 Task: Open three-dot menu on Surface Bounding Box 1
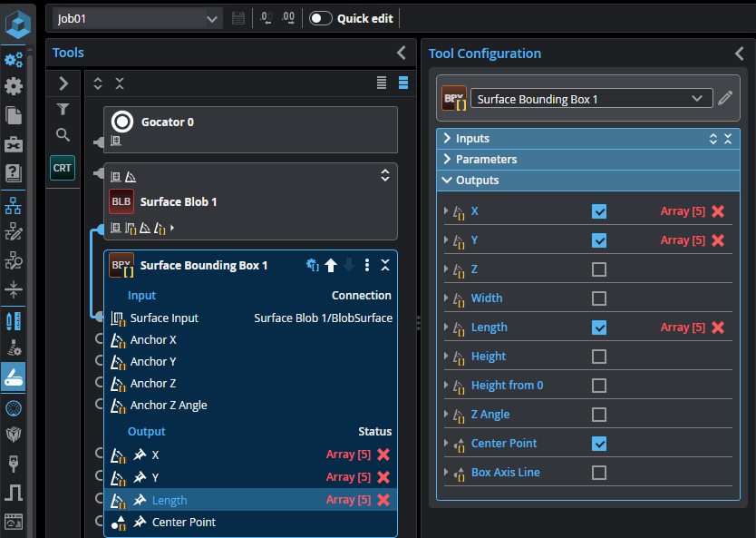coord(367,265)
